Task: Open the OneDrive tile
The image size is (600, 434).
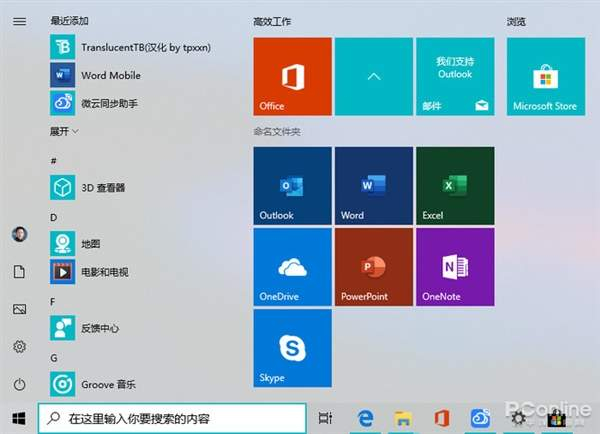Action: point(292,267)
